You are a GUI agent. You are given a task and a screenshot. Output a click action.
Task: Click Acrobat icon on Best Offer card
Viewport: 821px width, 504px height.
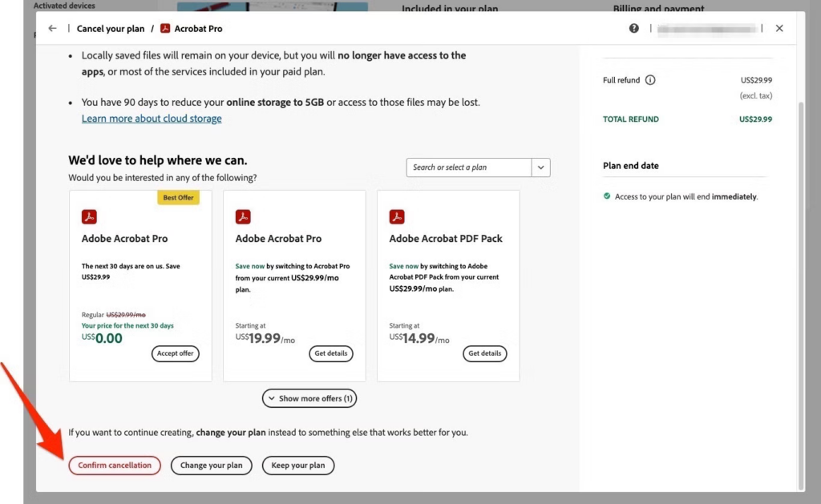89,216
